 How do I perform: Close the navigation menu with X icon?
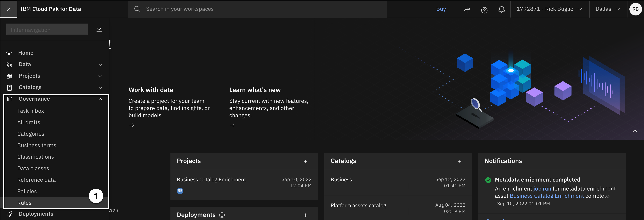pos(8,9)
